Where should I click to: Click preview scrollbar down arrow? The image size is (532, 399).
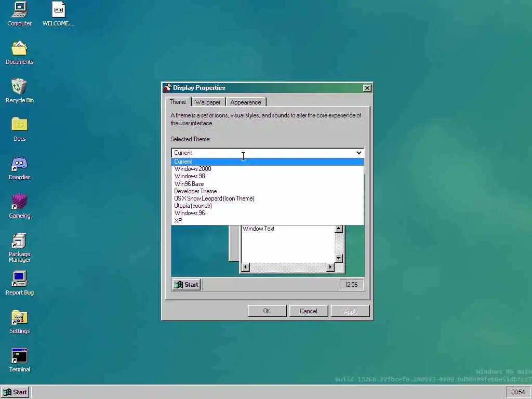(x=338, y=258)
